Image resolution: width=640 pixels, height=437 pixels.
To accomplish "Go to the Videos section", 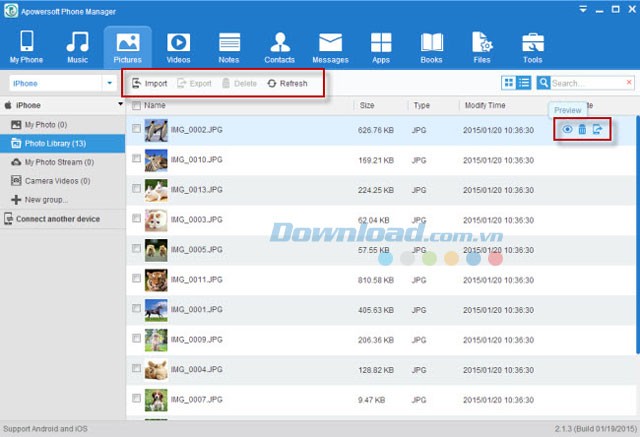I will coord(178,47).
